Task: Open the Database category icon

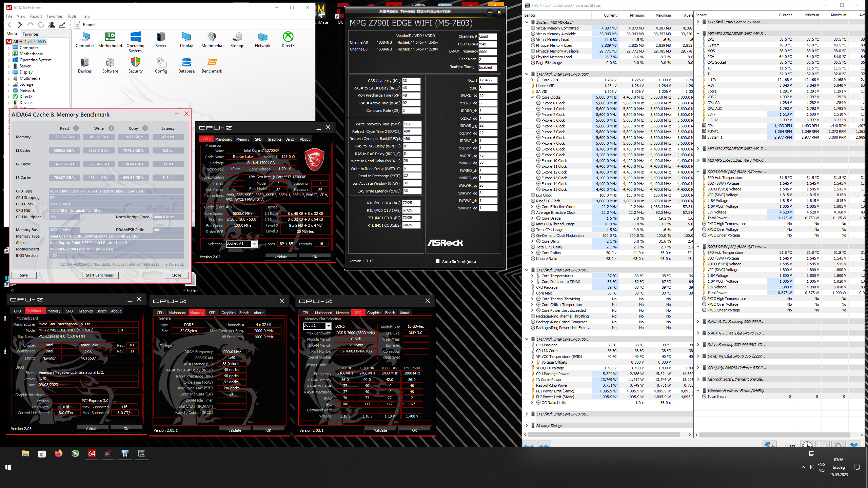Action: tap(186, 65)
